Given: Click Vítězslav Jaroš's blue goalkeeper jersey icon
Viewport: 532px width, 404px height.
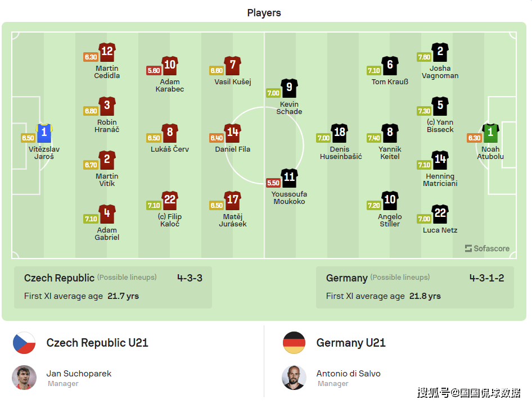Looking at the screenshot, I should [44, 133].
